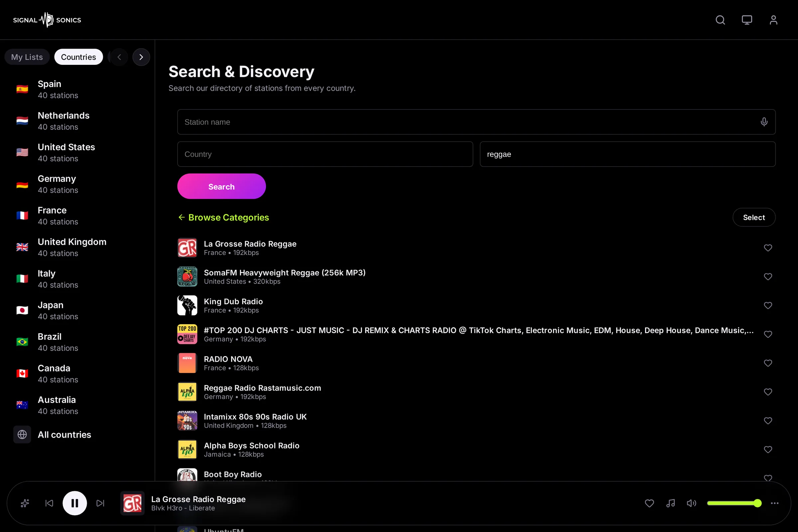Click the Signal Sonics logo

point(47,20)
